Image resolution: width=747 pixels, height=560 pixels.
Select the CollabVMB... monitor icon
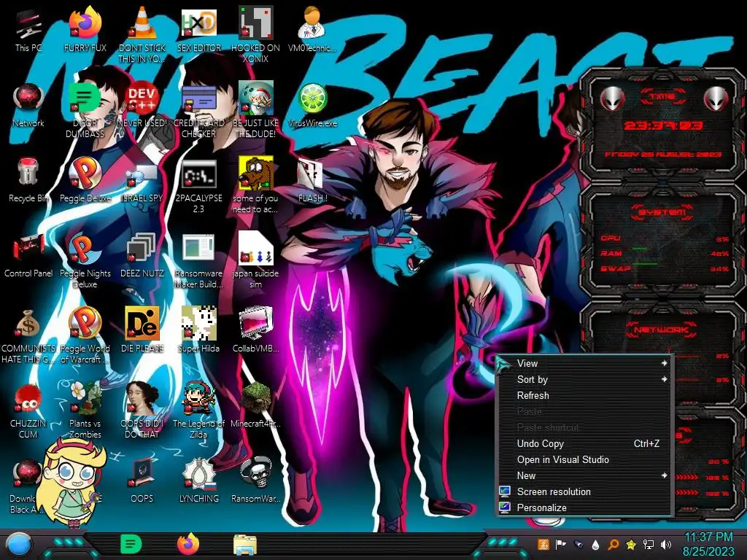click(256, 330)
